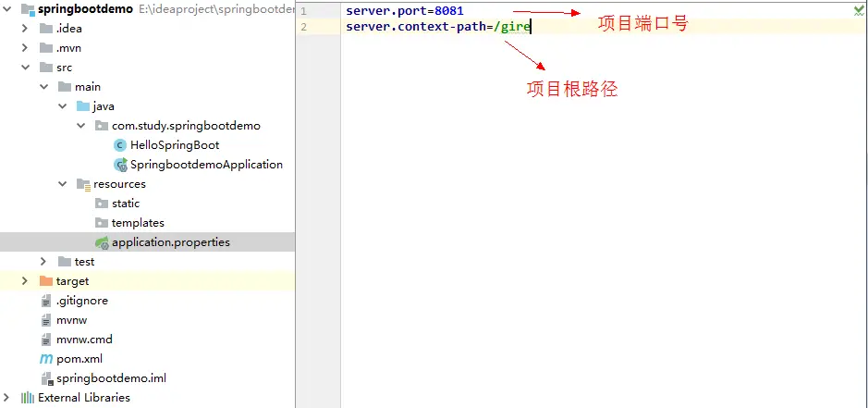
Task: Click the main folder icon
Action: pos(65,86)
